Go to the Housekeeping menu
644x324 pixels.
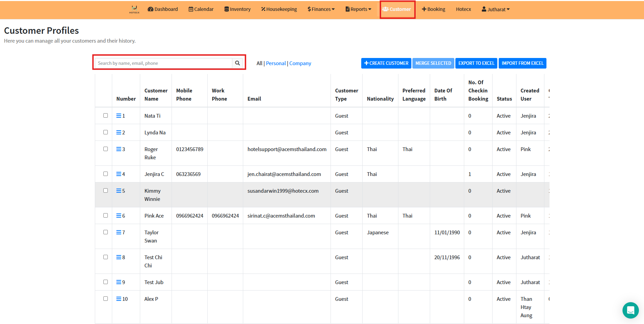pyautogui.click(x=279, y=9)
